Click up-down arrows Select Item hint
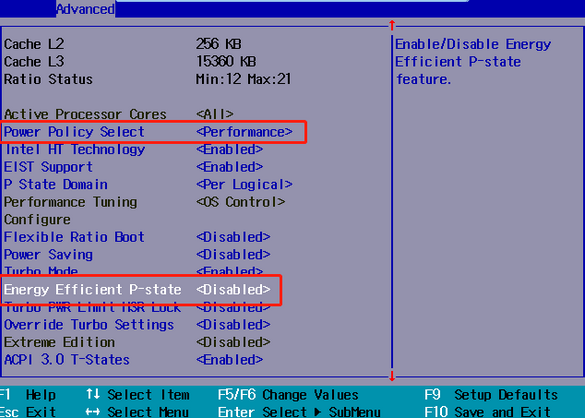Screen dimensions: 585x418 point(137,395)
